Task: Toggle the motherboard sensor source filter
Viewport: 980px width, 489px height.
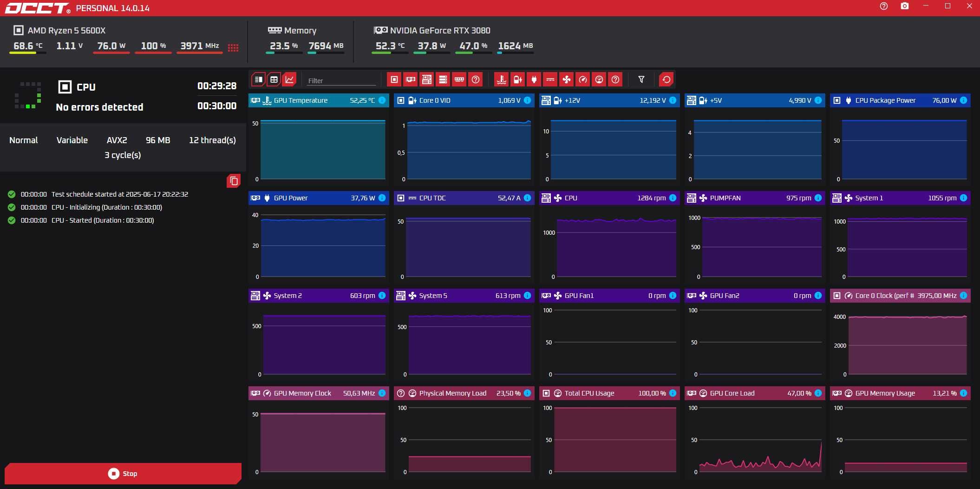Action: pyautogui.click(x=427, y=79)
